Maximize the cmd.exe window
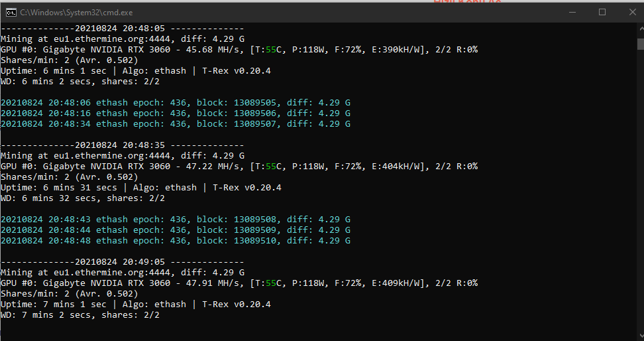Image resolution: width=644 pixels, height=341 pixels. (x=602, y=13)
